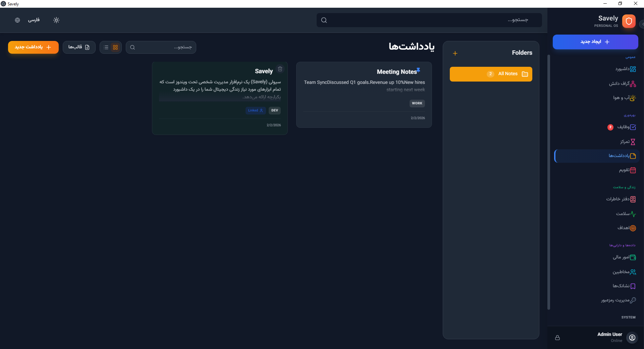Toggle the light/dark theme sun icon
644x349 pixels.
click(56, 20)
